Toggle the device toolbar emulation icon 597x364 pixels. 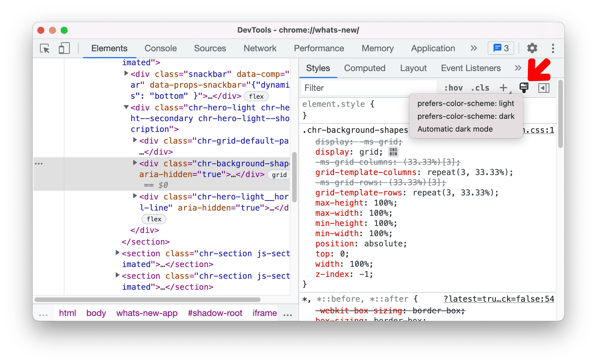(63, 48)
